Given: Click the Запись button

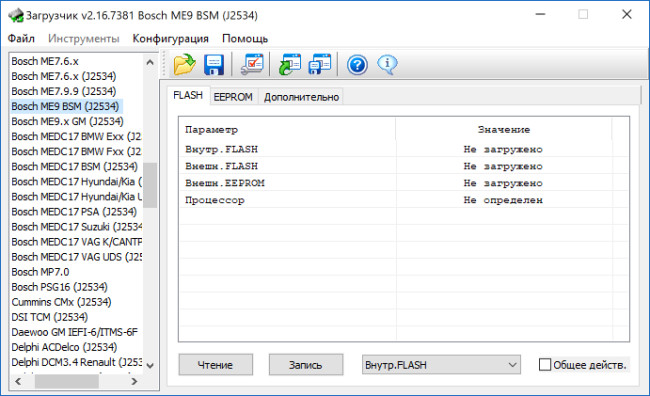Looking at the screenshot, I should tap(306, 365).
